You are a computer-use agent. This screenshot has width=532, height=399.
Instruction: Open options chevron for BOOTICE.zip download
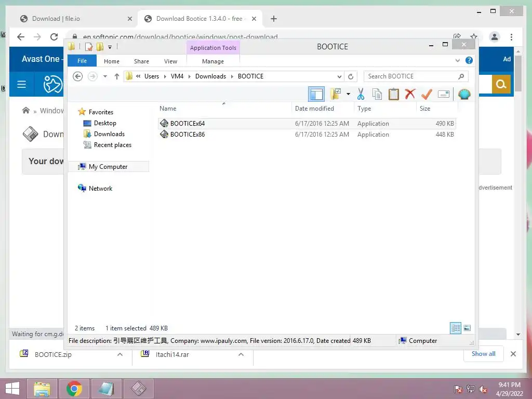point(120,354)
